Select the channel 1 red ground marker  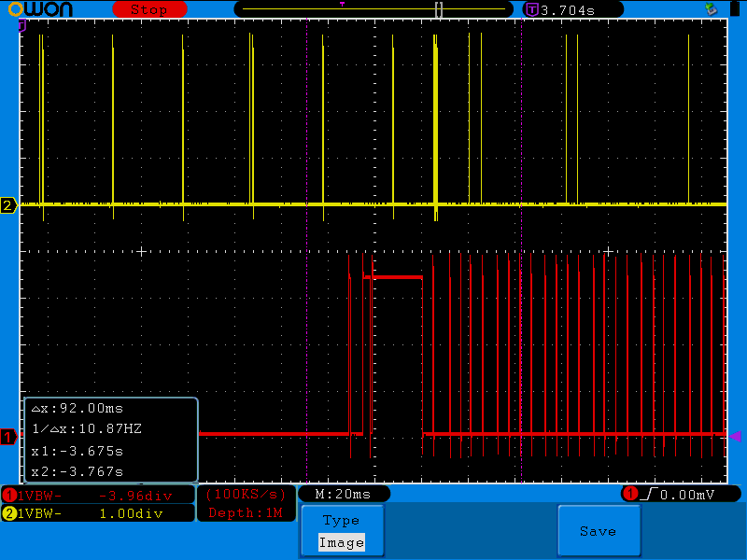tap(8, 437)
